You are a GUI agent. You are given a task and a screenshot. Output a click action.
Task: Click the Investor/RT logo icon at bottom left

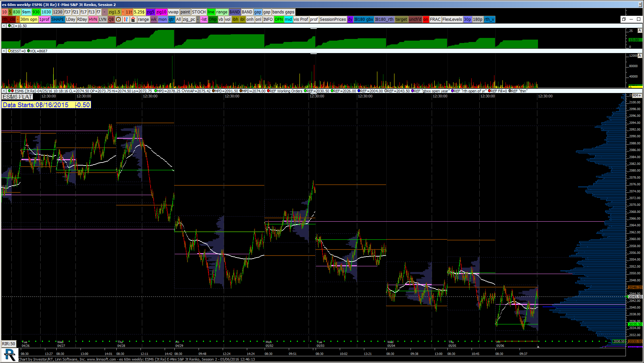click(x=9, y=355)
